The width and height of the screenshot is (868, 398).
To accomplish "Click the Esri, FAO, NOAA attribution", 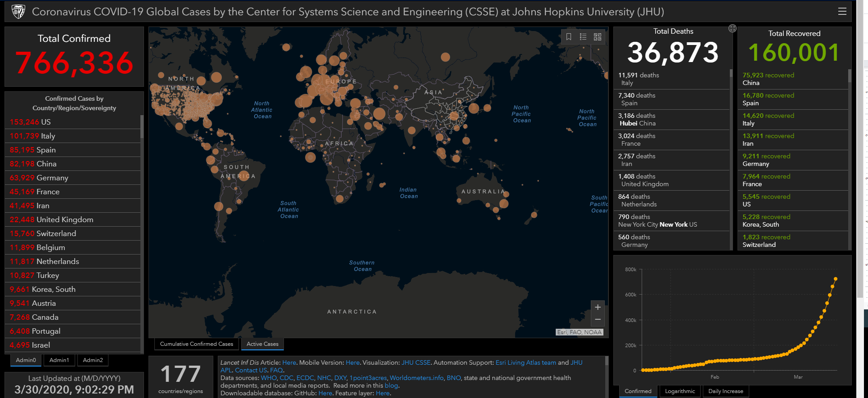I will pos(579,332).
